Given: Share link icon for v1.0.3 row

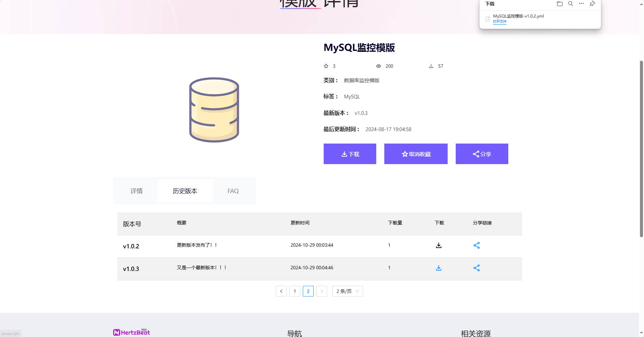Looking at the screenshot, I should click(476, 268).
